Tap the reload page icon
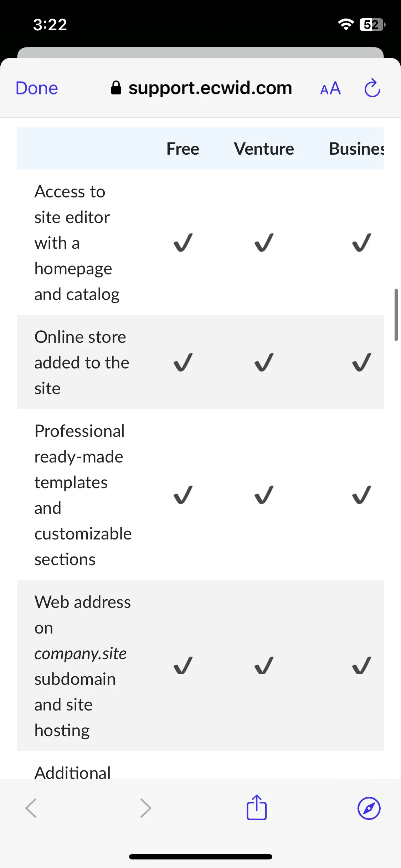The width and height of the screenshot is (401, 868). (372, 88)
